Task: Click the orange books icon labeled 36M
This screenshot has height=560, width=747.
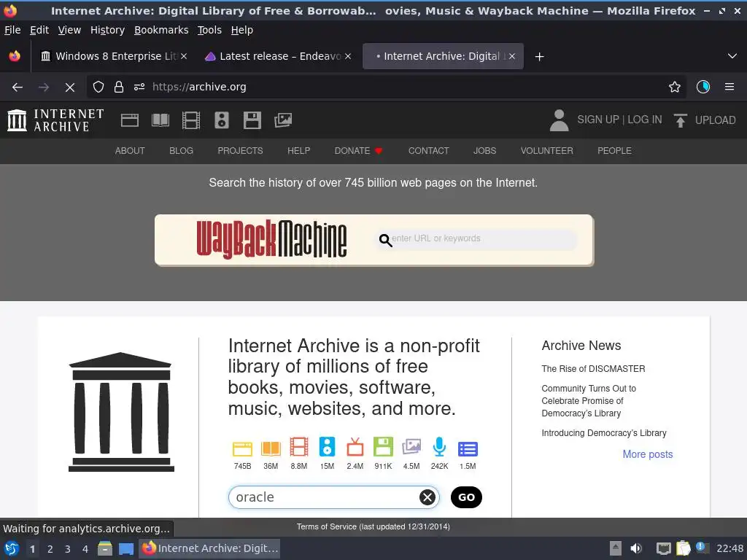Action: tap(271, 448)
